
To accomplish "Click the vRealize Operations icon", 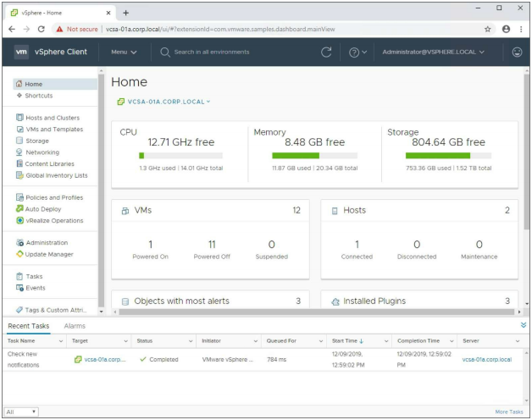I will point(20,220).
